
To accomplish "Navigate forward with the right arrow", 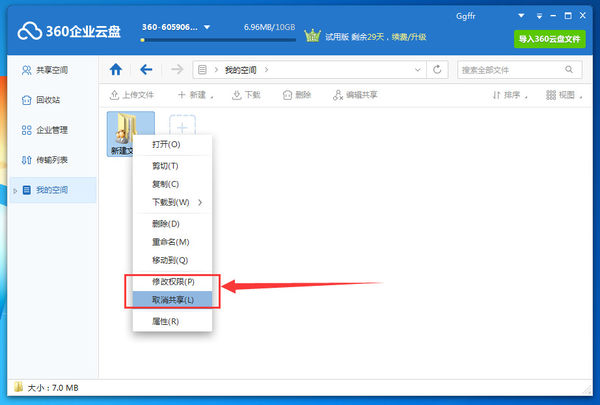I will [177, 70].
